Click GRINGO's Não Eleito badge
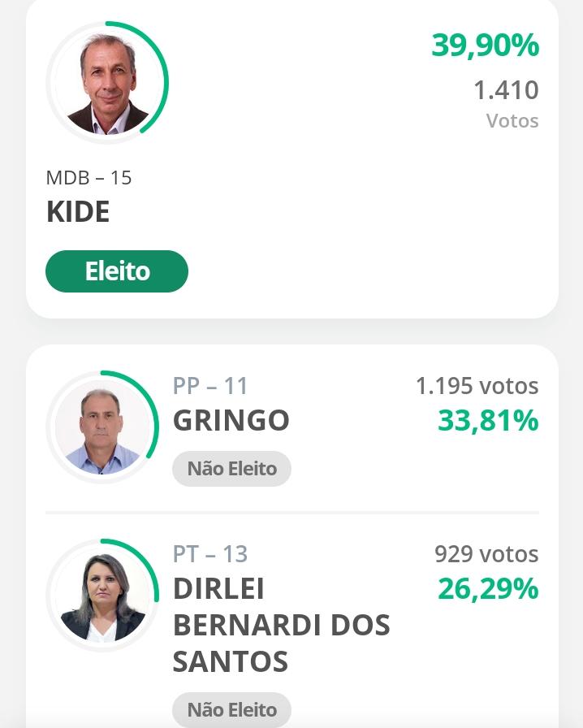 click(x=231, y=469)
